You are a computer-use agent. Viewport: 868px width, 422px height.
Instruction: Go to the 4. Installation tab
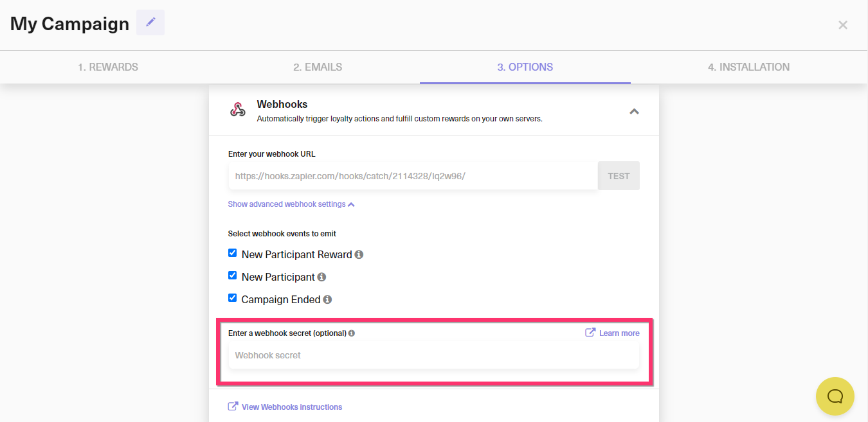[x=748, y=67]
